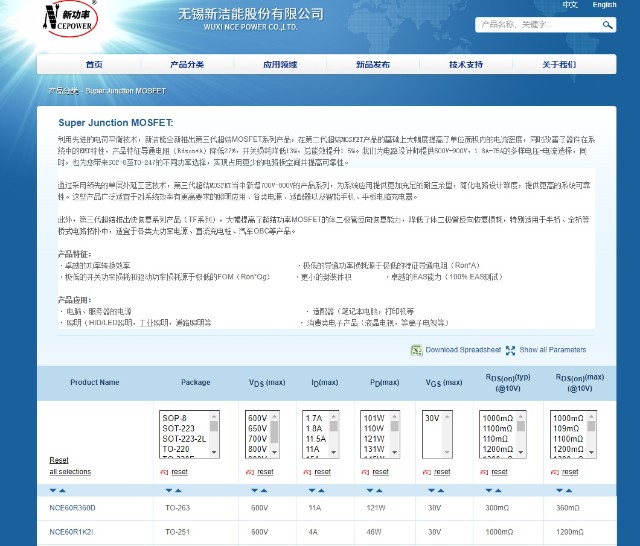
Task: Click reset text under the VDS filter
Action: coord(265,472)
